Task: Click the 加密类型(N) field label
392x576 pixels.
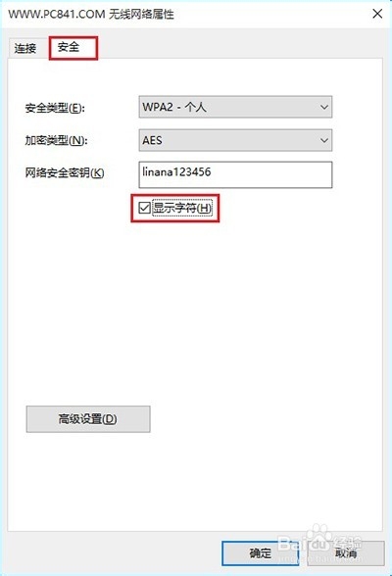Action: click(x=56, y=140)
